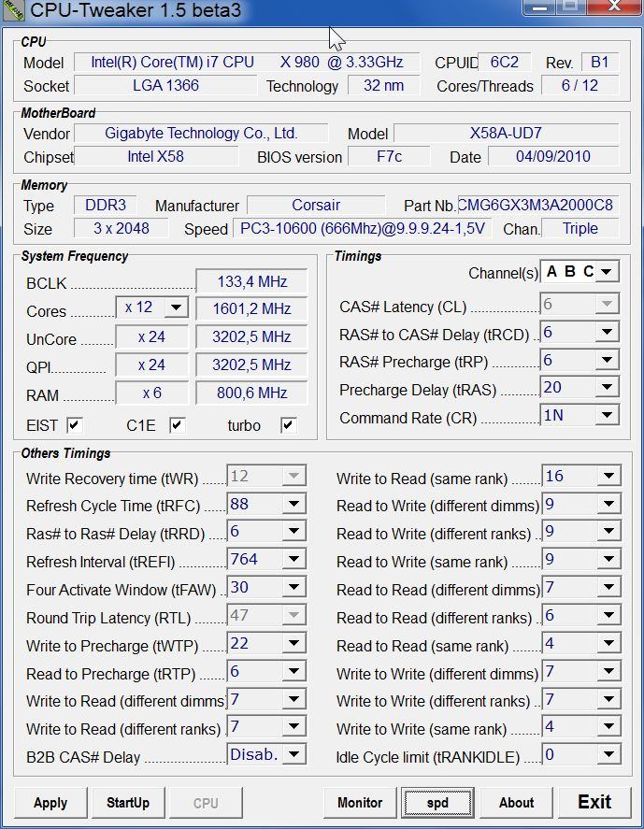This screenshot has height=829, width=644.
Task: Open Read to Write (same rank) dropdown
Action: 581,559
